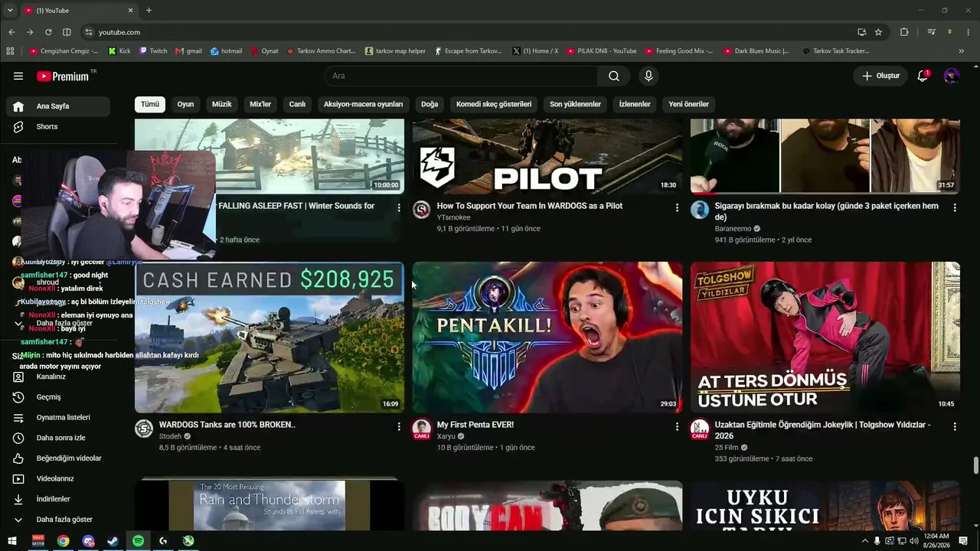Select the İzlenenler filter chip

coord(635,104)
